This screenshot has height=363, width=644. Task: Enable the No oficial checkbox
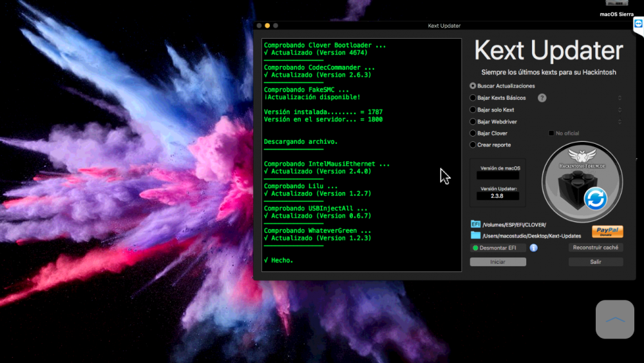pos(551,133)
